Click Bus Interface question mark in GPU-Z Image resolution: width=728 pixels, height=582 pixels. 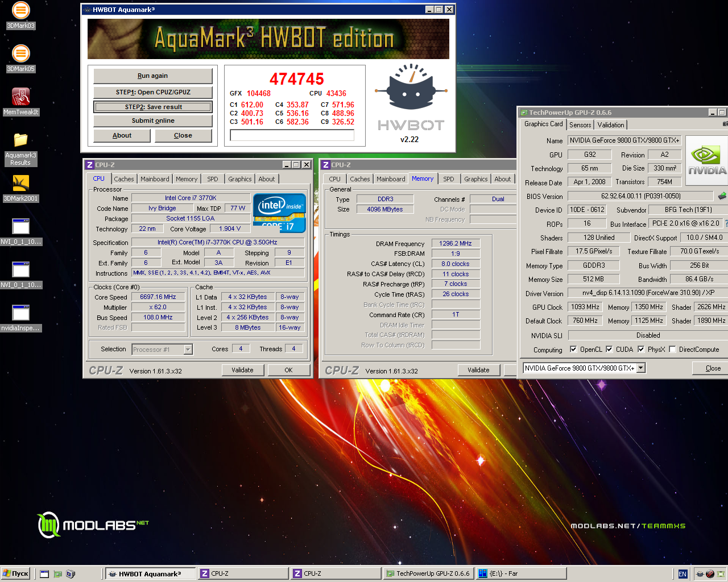point(726,223)
